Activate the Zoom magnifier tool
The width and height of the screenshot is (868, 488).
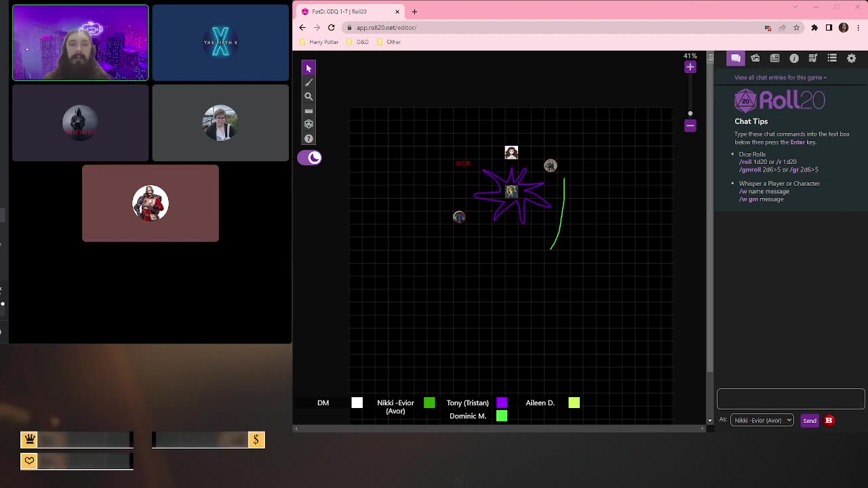click(309, 97)
